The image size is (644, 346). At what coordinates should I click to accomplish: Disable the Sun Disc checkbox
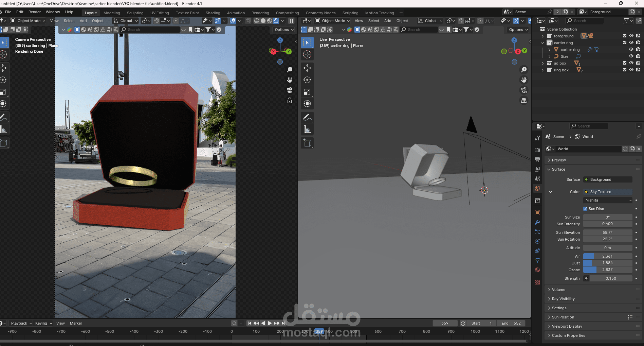coord(585,209)
